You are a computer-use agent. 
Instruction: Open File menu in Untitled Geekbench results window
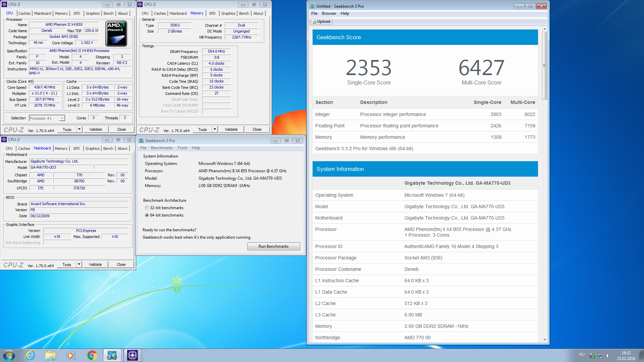tap(314, 13)
